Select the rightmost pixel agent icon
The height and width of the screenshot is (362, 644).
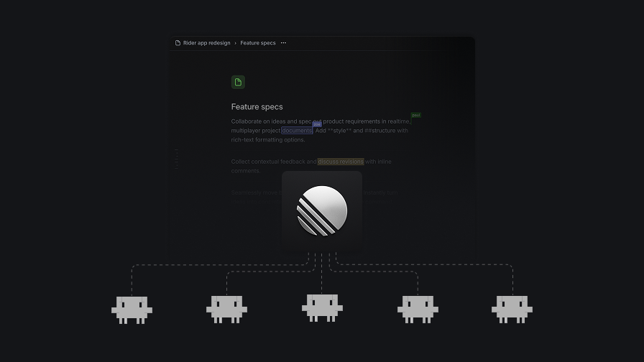(x=512, y=310)
